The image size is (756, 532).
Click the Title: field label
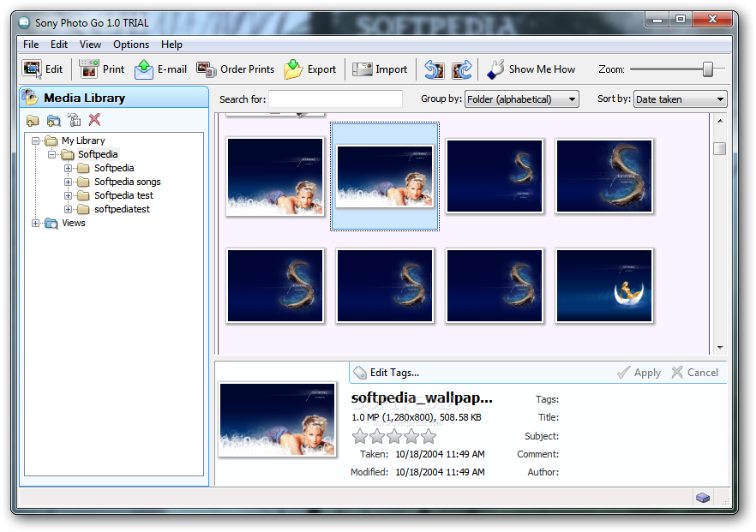point(549,417)
